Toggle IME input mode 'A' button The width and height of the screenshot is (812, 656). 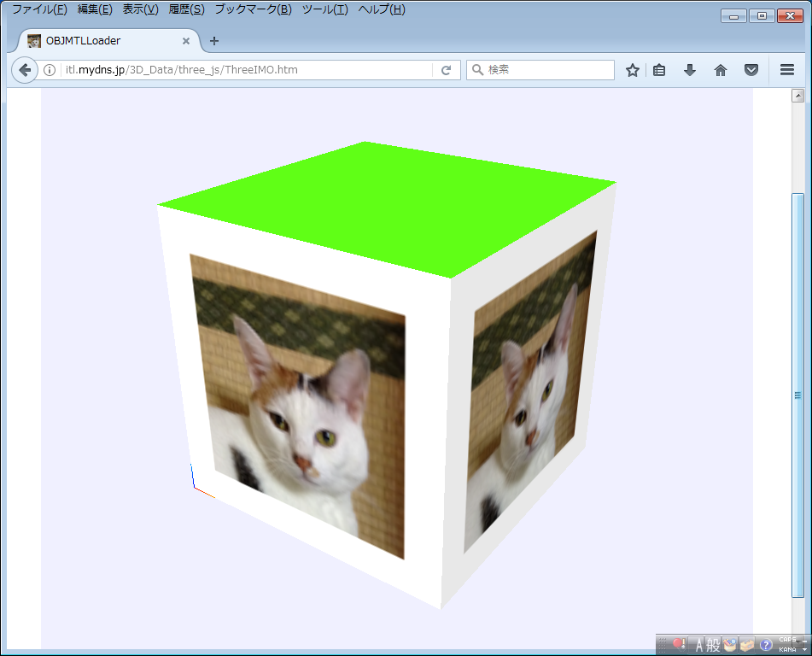pyautogui.click(x=698, y=645)
